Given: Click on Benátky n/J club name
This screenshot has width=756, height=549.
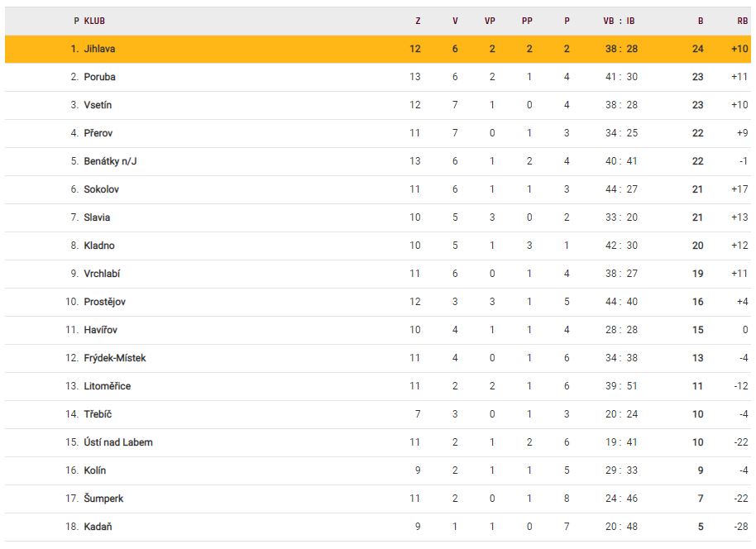Looking at the screenshot, I should (x=110, y=161).
